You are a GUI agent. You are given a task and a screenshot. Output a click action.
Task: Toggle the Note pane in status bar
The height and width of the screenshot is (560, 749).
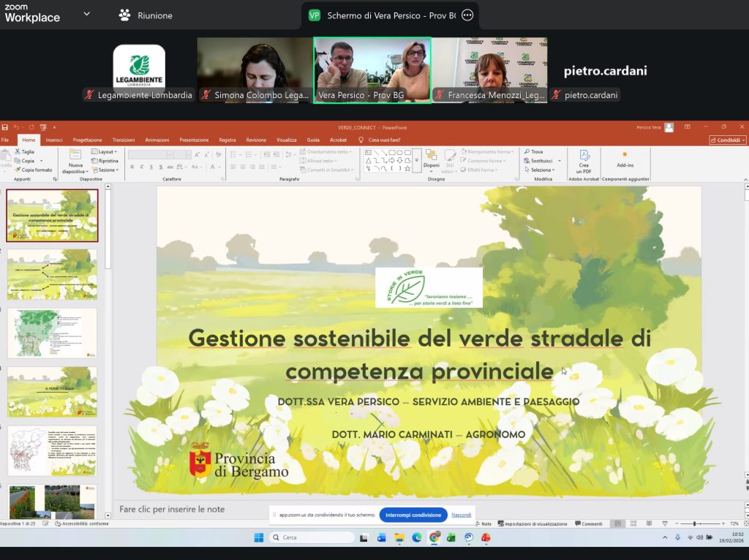(x=483, y=523)
